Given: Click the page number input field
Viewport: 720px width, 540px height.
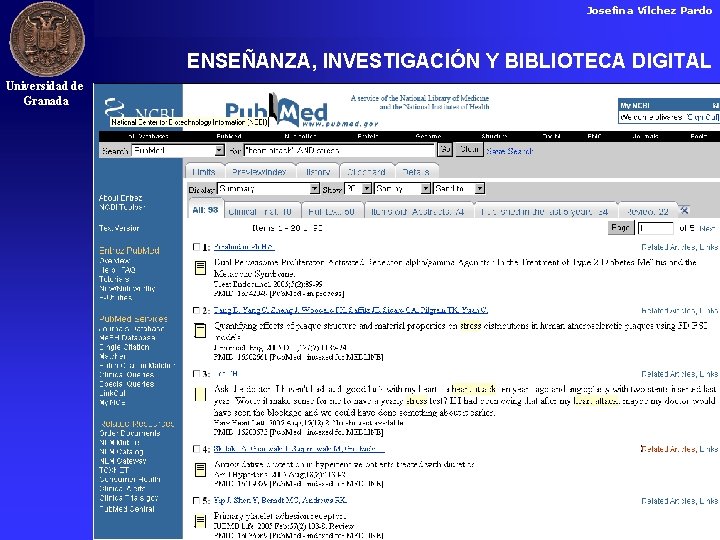Looking at the screenshot, I should click(656, 228).
